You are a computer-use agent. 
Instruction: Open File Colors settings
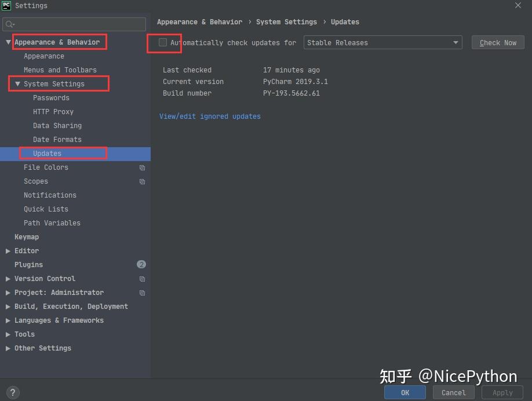point(46,167)
